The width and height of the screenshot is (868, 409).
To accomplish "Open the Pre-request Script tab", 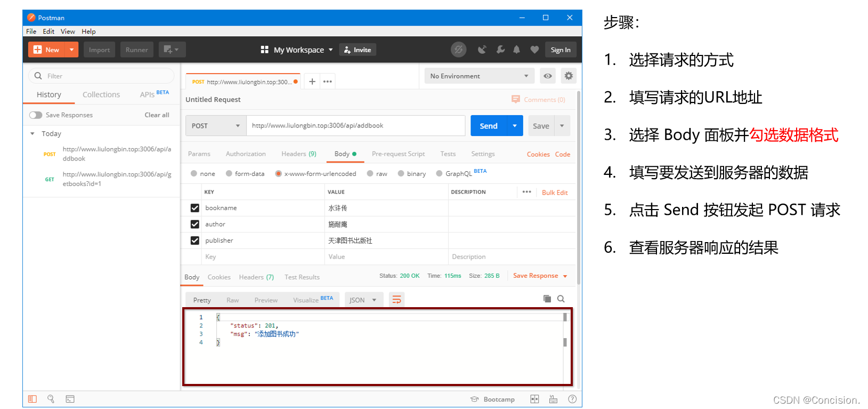I will click(x=398, y=154).
